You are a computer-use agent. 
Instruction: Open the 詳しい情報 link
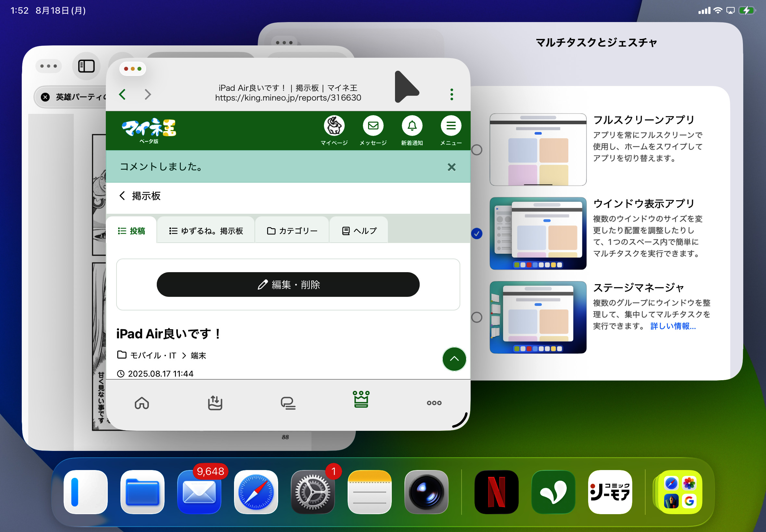tap(673, 326)
